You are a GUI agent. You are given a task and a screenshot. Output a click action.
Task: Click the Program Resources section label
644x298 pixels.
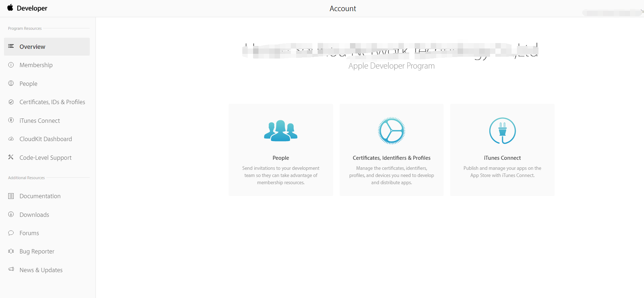[25, 28]
